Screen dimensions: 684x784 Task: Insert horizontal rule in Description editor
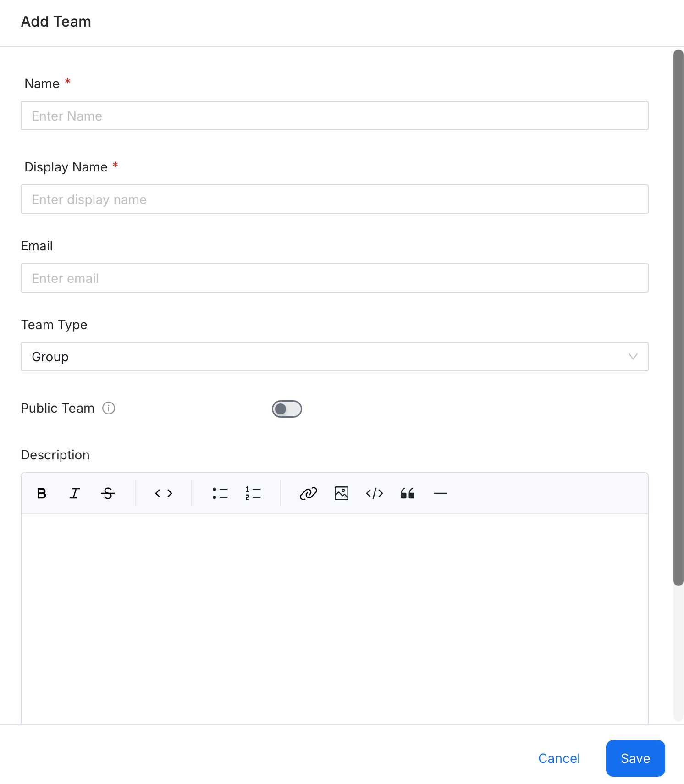[441, 493]
